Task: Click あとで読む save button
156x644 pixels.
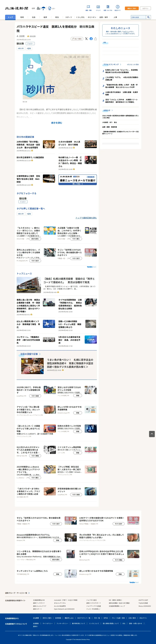Action: 77,39
